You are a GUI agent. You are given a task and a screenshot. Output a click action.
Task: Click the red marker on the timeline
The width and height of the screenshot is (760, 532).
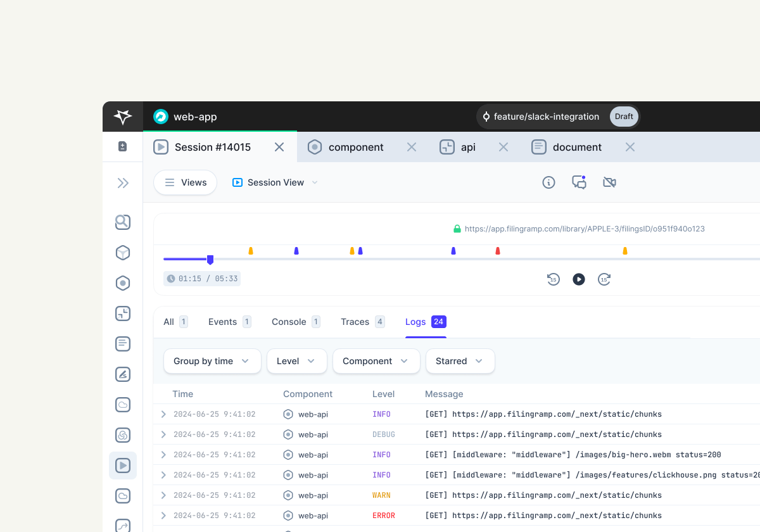click(x=498, y=251)
